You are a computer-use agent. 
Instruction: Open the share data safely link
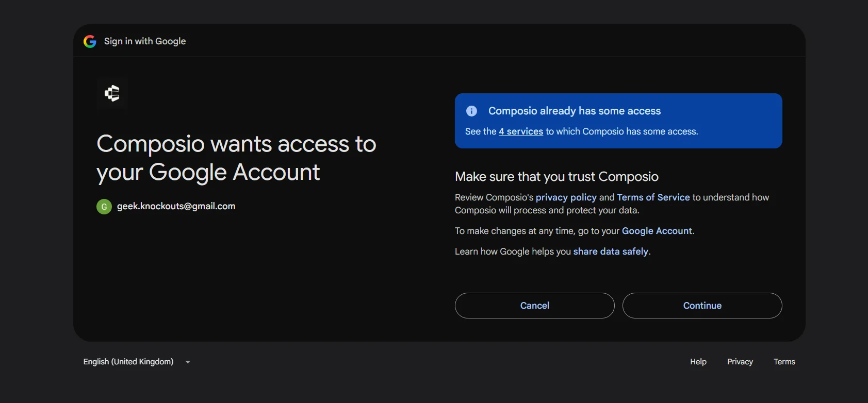coord(611,251)
